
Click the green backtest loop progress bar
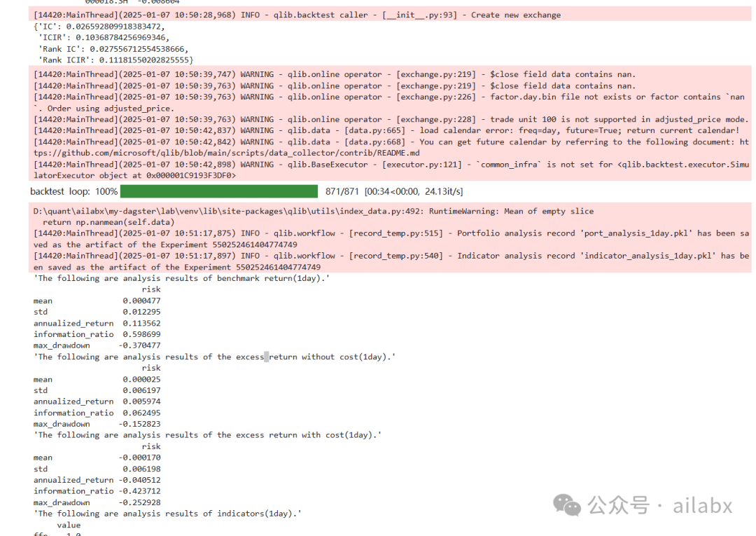point(219,191)
